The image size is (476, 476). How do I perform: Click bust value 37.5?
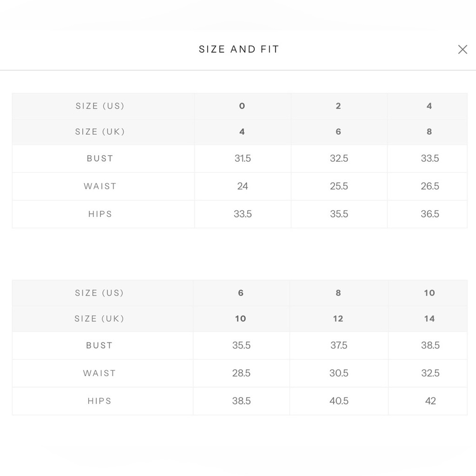click(339, 346)
